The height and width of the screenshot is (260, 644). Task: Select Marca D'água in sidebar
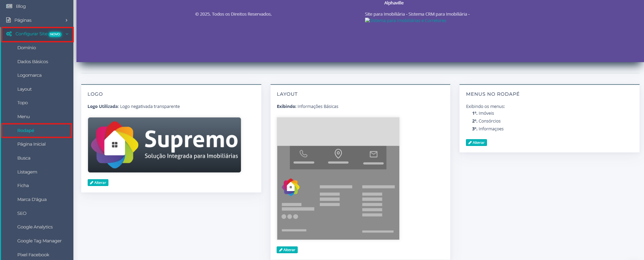pyautogui.click(x=32, y=200)
